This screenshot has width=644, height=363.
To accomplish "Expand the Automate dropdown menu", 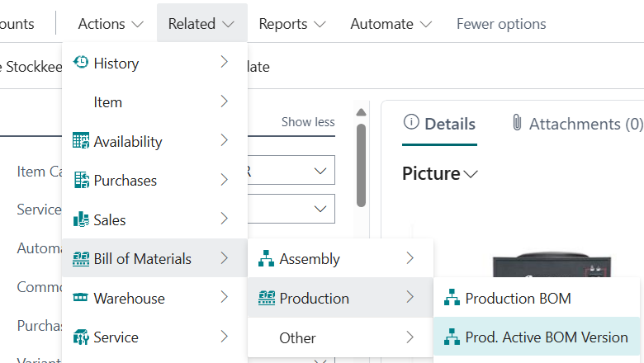I will click(391, 24).
